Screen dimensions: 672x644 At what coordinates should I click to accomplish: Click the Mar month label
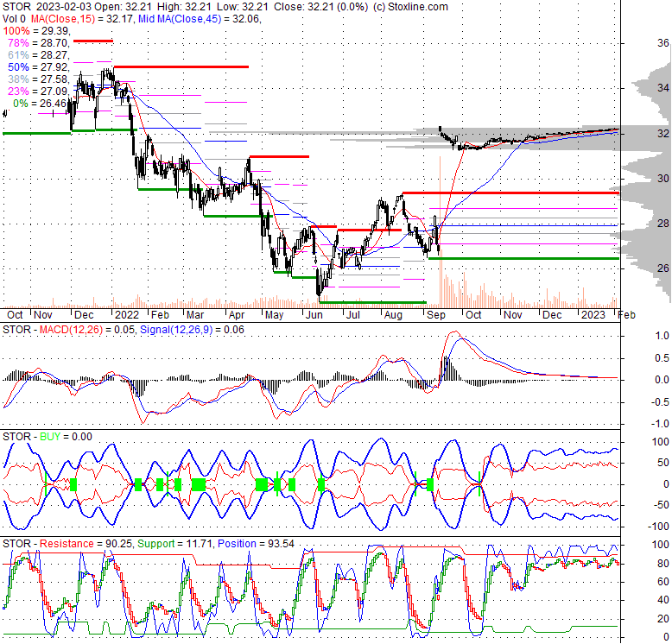click(195, 315)
